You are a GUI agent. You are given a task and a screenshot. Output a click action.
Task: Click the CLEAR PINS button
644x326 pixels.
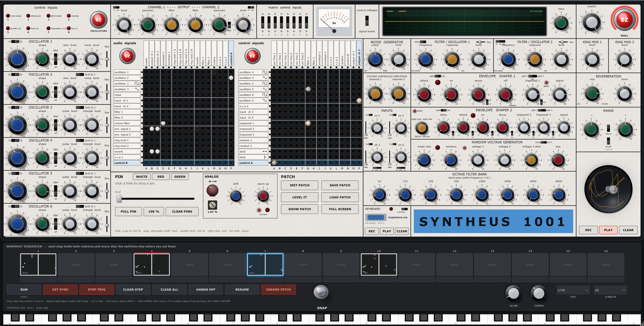coord(182,212)
